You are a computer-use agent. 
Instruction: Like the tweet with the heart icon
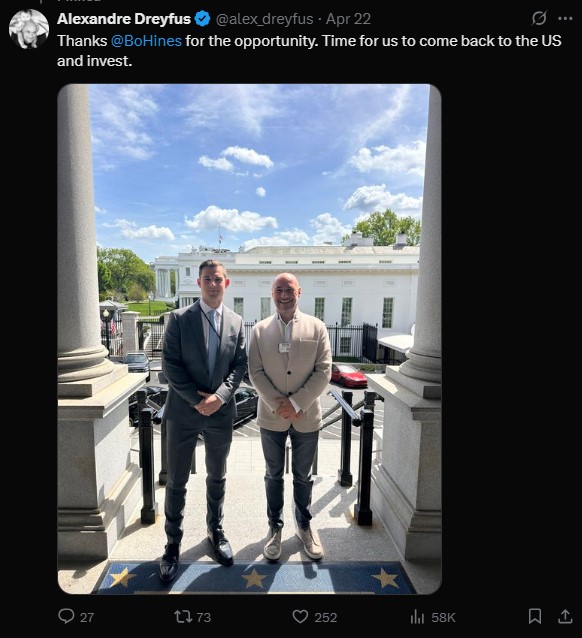(300, 616)
